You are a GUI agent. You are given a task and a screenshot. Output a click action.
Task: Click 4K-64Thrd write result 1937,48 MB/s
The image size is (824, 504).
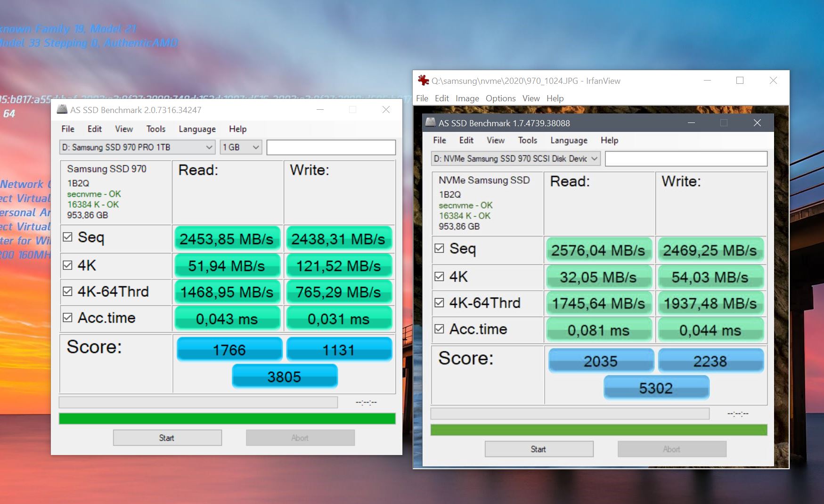pos(710,303)
